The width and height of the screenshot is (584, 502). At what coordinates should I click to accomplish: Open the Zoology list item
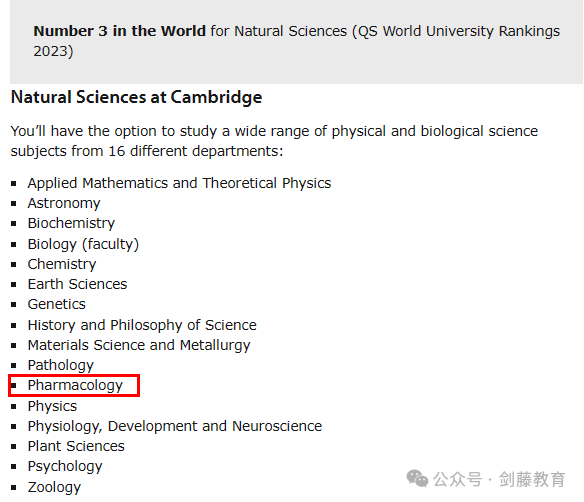tap(54, 487)
